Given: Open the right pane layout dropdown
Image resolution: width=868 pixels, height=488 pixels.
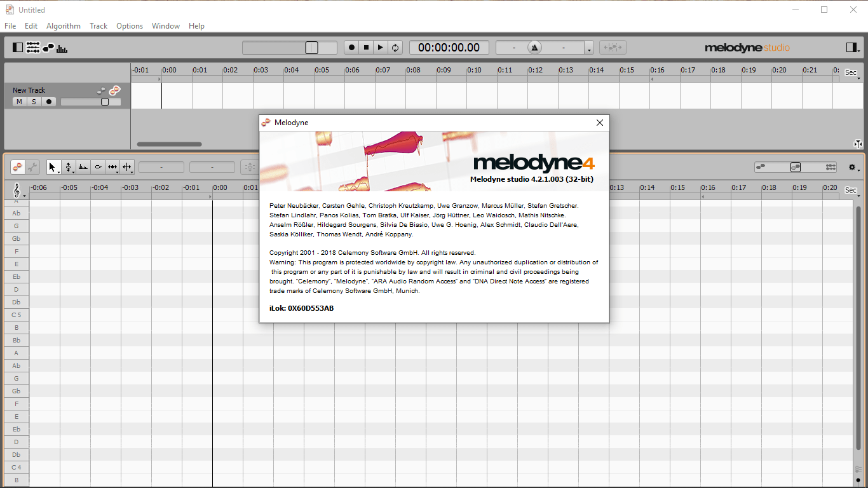Looking at the screenshot, I should 852,48.
